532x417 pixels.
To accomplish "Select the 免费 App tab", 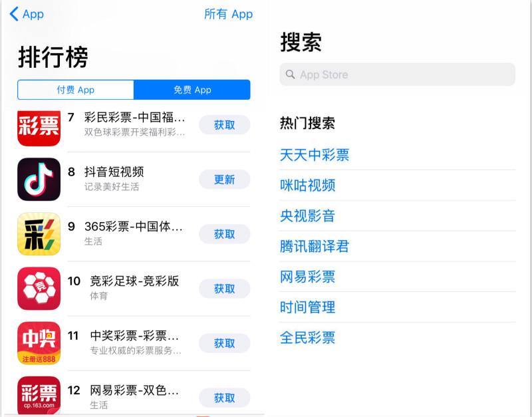I will [x=192, y=90].
